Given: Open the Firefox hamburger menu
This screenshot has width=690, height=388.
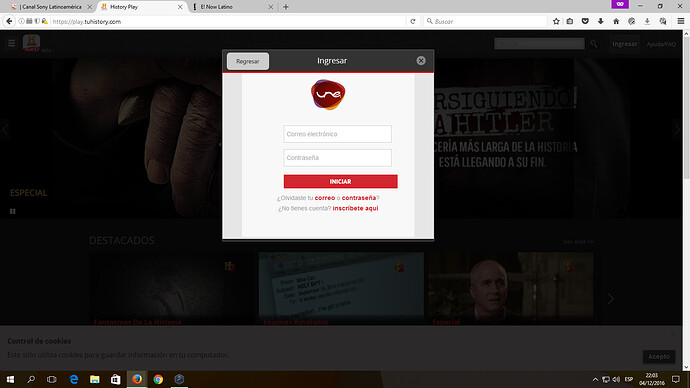Looking at the screenshot, I should pyautogui.click(x=681, y=21).
